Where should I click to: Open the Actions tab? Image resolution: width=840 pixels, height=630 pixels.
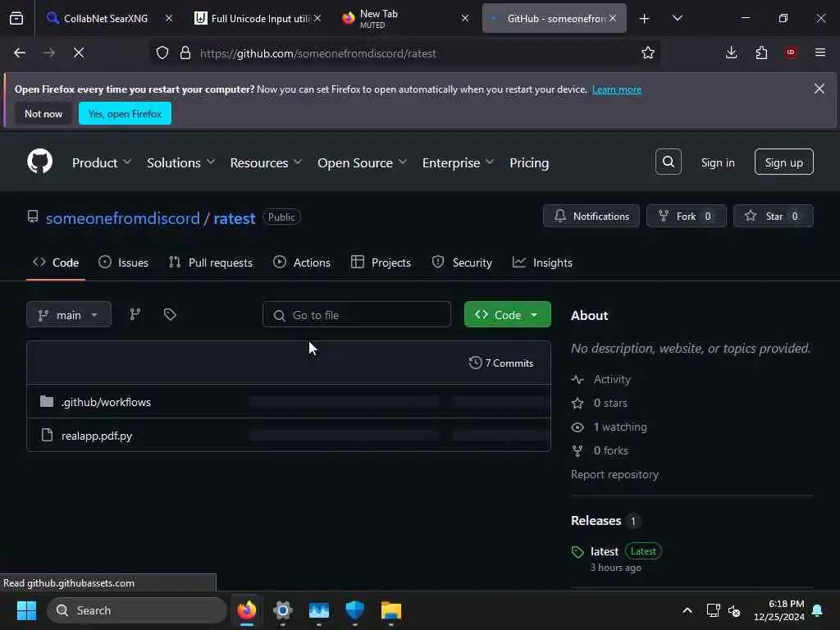pyautogui.click(x=302, y=262)
